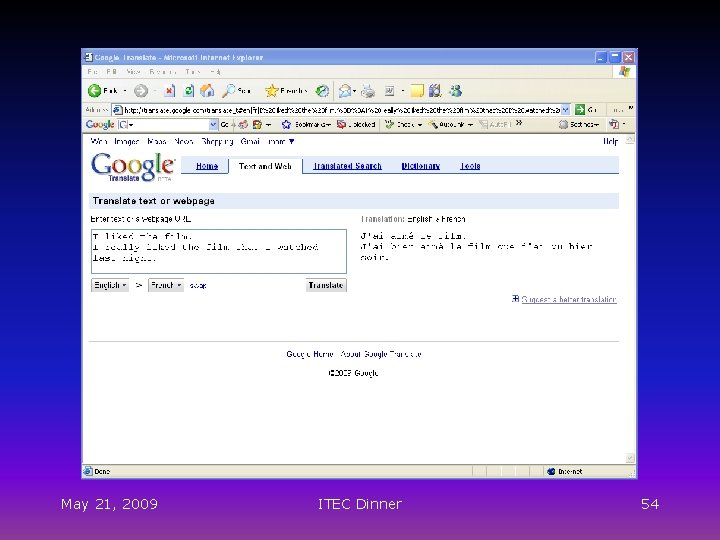720x540 pixels.
Task: Stop loading with the red X icon
Action: click(x=169, y=91)
